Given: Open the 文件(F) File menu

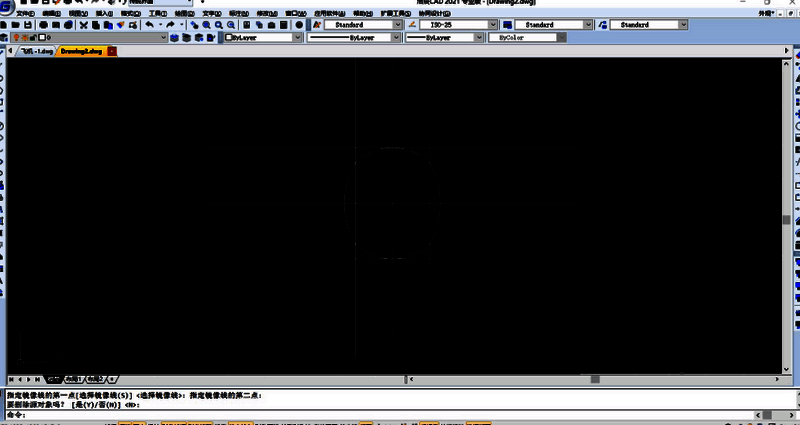Looking at the screenshot, I should click(x=22, y=13).
